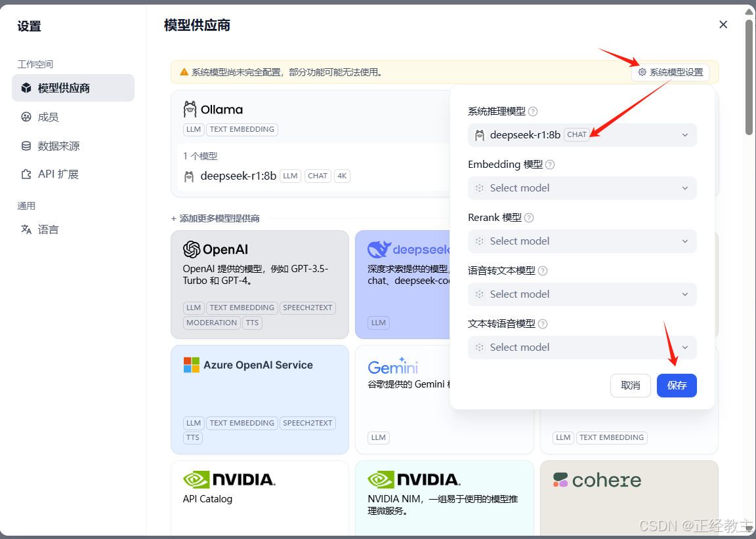Click the warning triangle icon in the banner
The height and width of the screenshot is (539, 756).
point(184,72)
